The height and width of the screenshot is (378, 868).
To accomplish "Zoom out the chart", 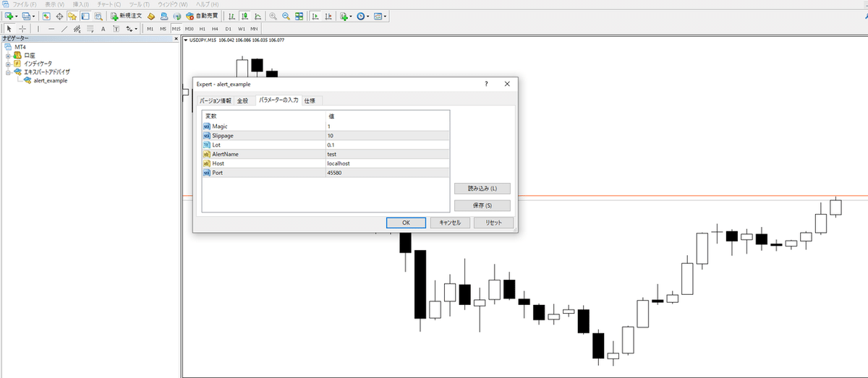I will [286, 16].
